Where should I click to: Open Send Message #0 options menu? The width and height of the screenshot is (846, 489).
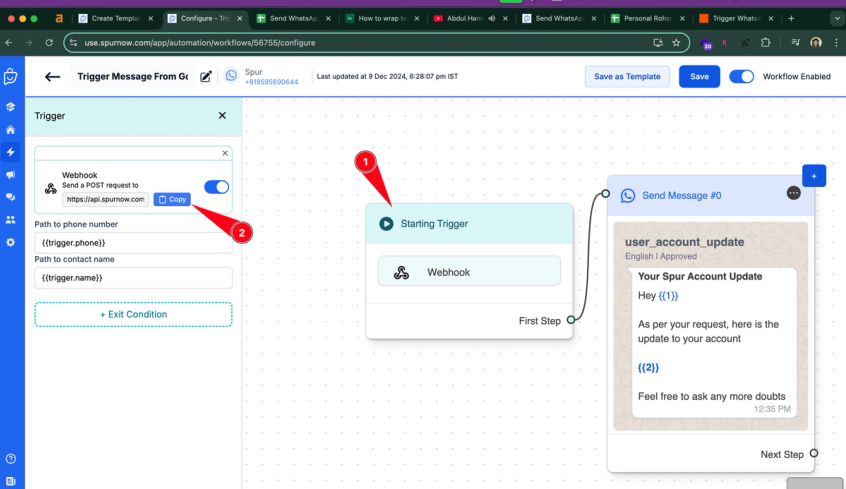click(793, 193)
